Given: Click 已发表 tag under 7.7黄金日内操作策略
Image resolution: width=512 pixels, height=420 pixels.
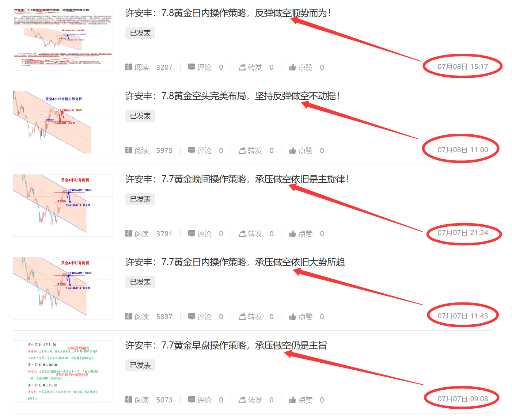Looking at the screenshot, I should (140, 282).
